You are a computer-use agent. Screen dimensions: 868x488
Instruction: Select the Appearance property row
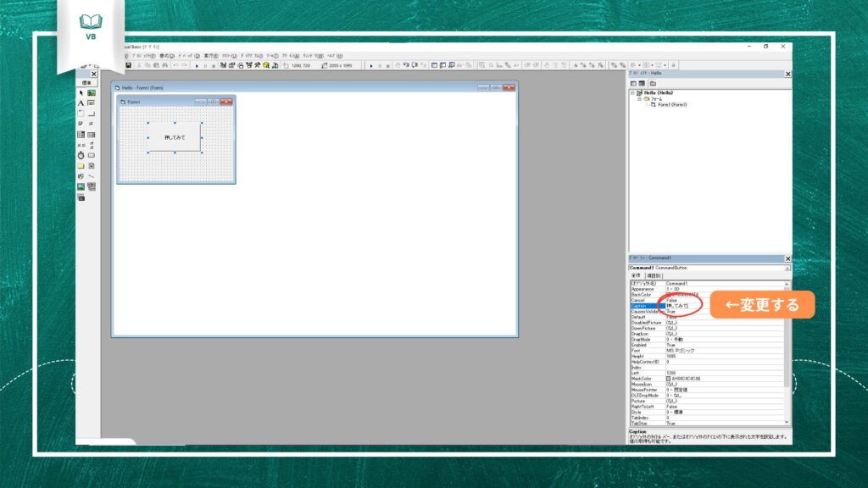(706, 289)
